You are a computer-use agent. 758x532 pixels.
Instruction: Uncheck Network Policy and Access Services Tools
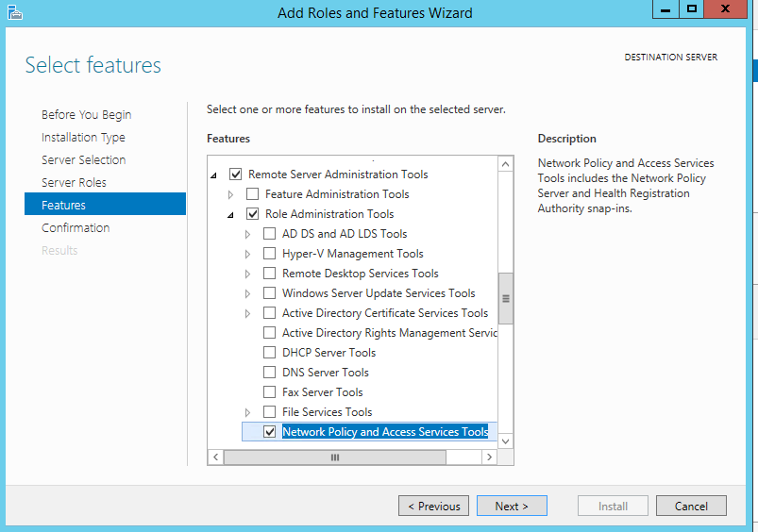[270, 432]
